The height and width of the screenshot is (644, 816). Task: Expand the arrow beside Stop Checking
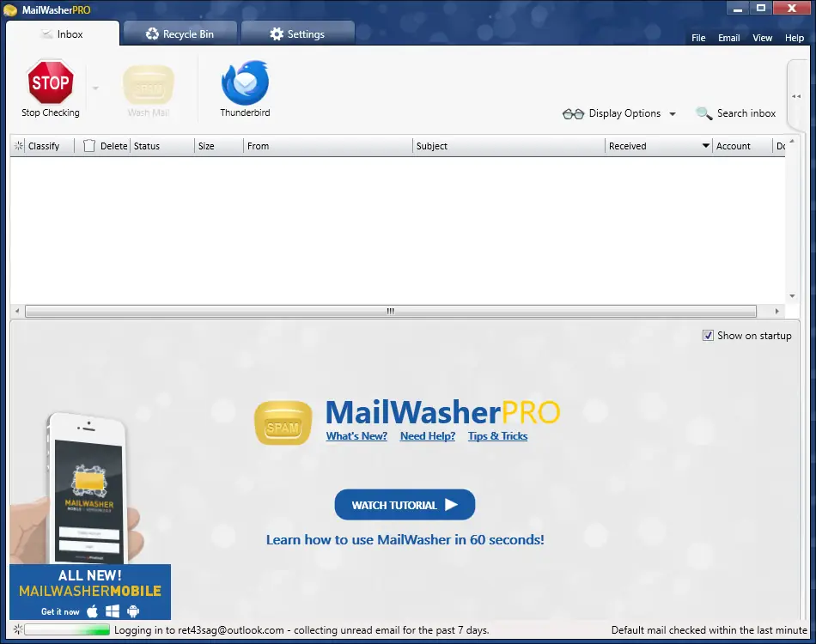94,88
